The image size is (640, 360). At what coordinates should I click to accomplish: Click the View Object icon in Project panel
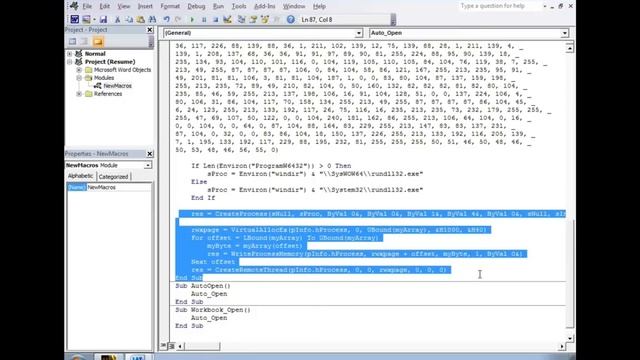click(x=84, y=41)
